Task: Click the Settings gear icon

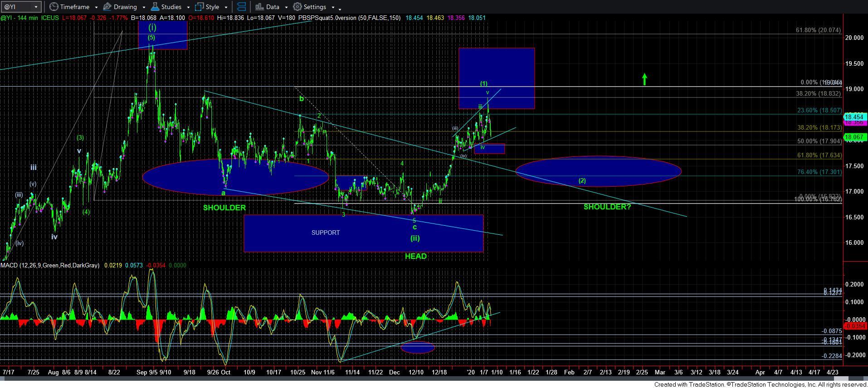Action: [x=297, y=7]
